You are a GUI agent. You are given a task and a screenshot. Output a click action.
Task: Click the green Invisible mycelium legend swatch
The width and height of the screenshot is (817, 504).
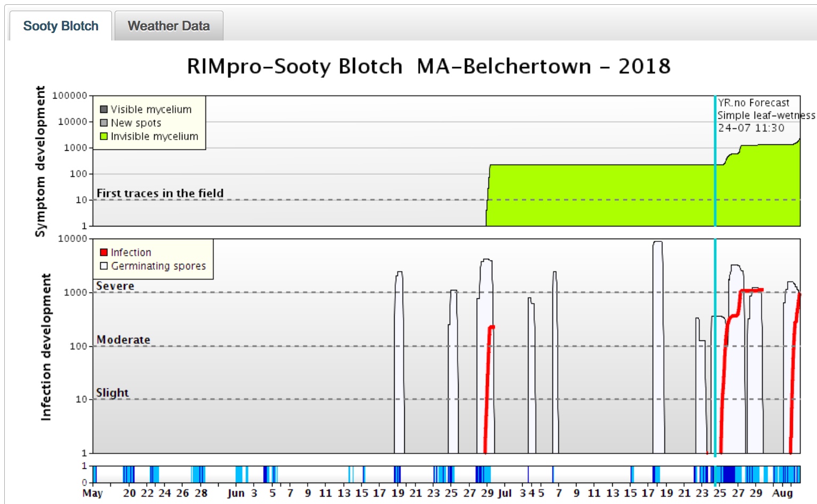pos(104,136)
